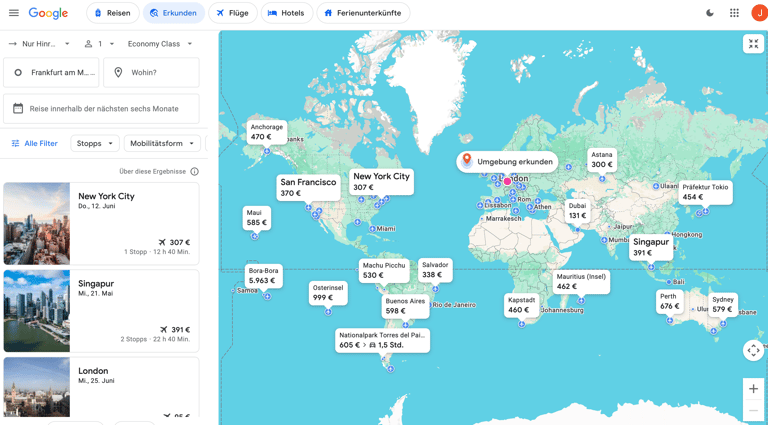Click the Wohin? destination field
768x425 pixels.
click(151, 72)
